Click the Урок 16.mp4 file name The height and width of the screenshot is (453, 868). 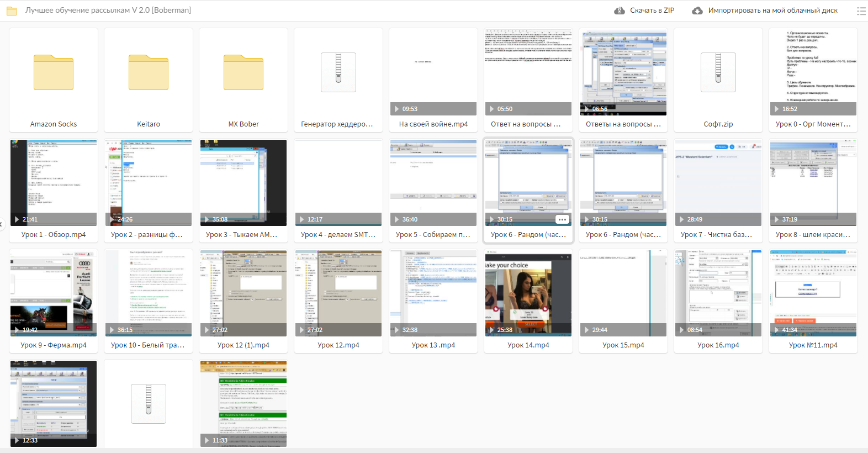tap(718, 345)
